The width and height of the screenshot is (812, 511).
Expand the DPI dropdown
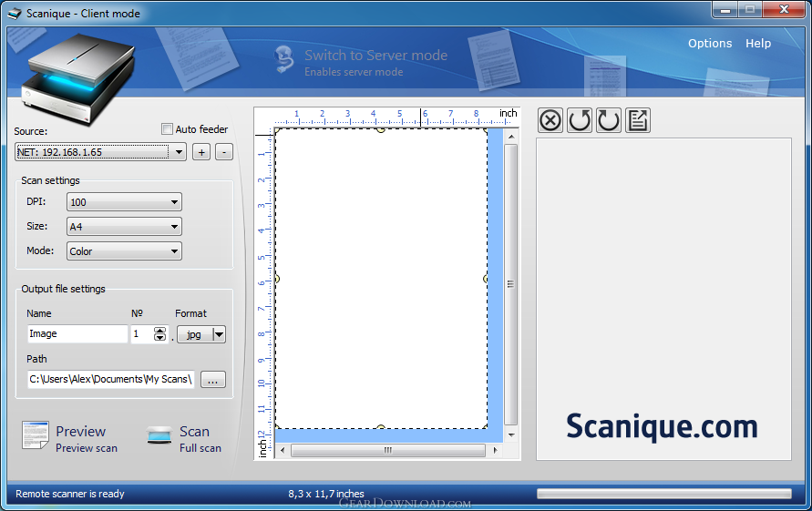click(124, 202)
